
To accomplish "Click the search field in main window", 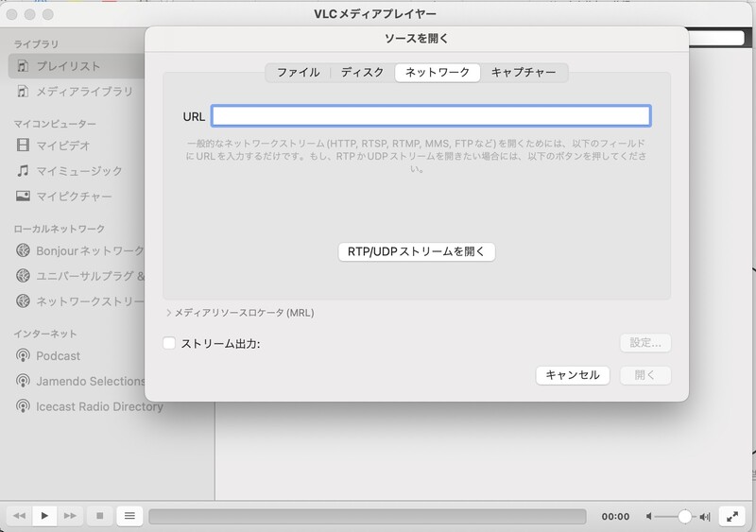I will tap(716, 39).
